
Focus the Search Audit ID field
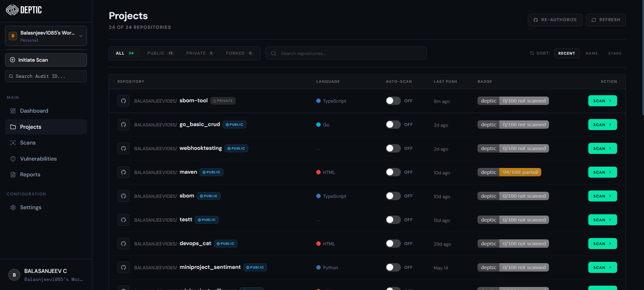tap(46, 76)
